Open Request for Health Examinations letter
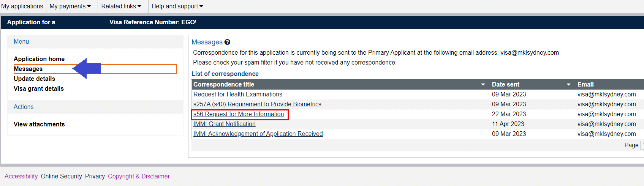This screenshot has height=186, width=644. (x=237, y=94)
